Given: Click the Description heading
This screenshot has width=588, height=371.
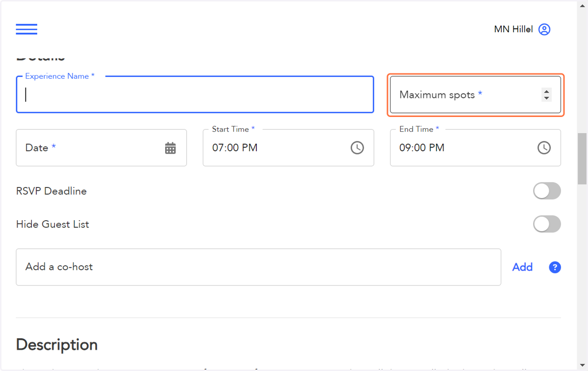Looking at the screenshot, I should tap(57, 345).
